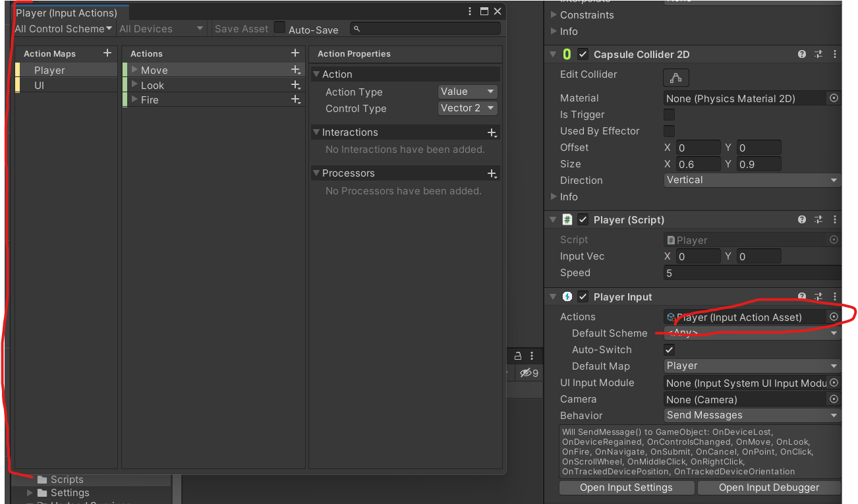Screen dimensions: 858x504
Task: Expand the Look action bindings
Action: (134, 85)
